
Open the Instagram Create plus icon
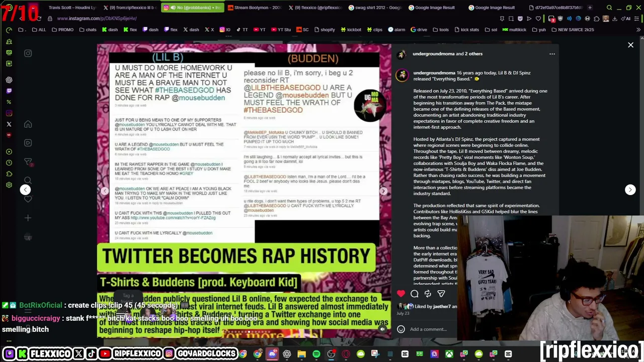point(28,218)
